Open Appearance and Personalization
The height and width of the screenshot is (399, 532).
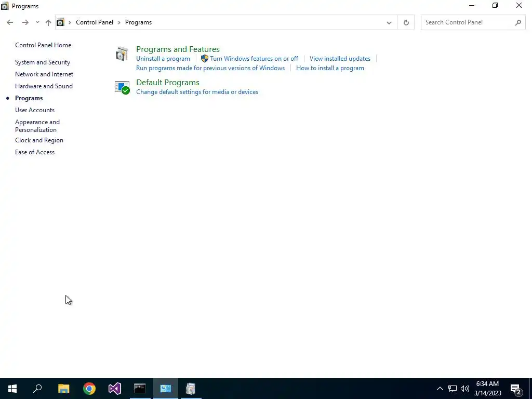pos(37,126)
